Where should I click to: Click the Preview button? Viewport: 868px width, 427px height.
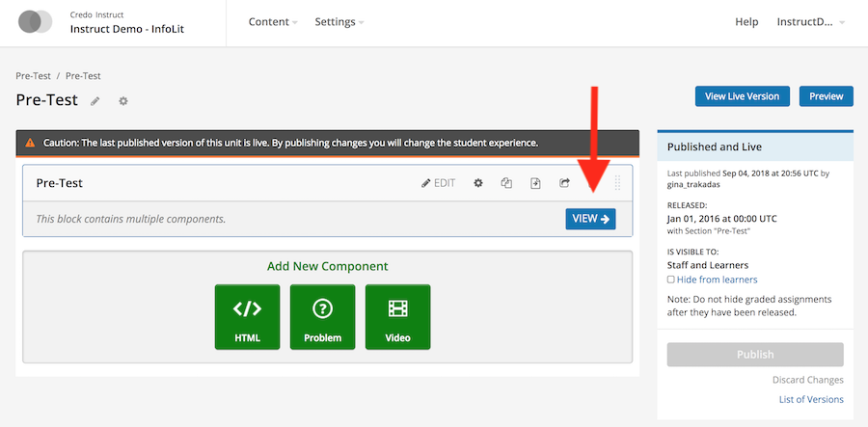pos(827,96)
